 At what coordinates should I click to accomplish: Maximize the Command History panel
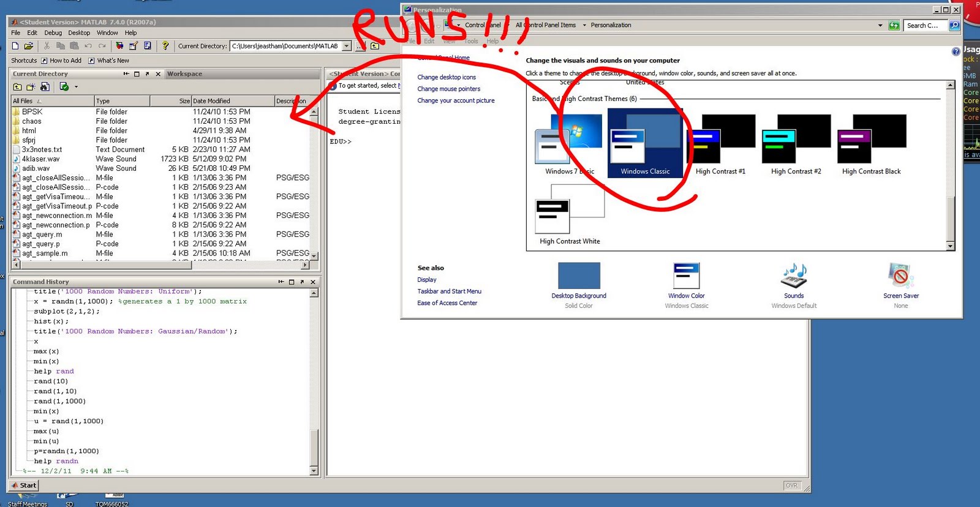(292, 282)
